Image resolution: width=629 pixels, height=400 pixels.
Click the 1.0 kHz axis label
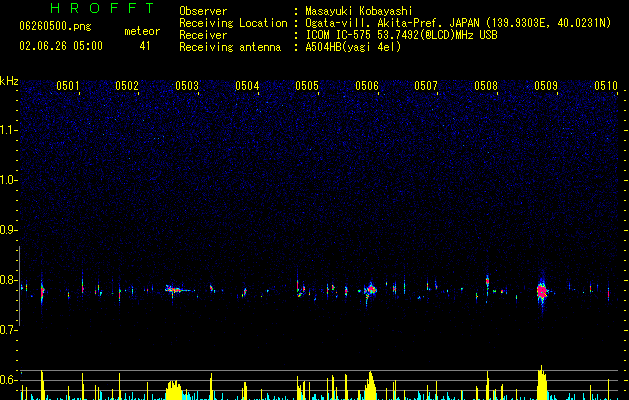click(8, 180)
